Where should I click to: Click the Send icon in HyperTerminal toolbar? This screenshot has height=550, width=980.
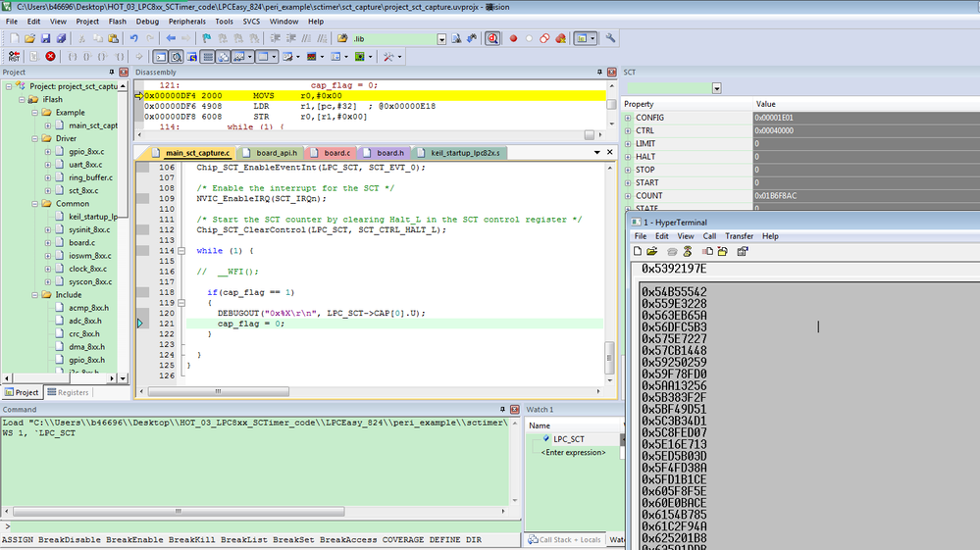[x=707, y=252]
